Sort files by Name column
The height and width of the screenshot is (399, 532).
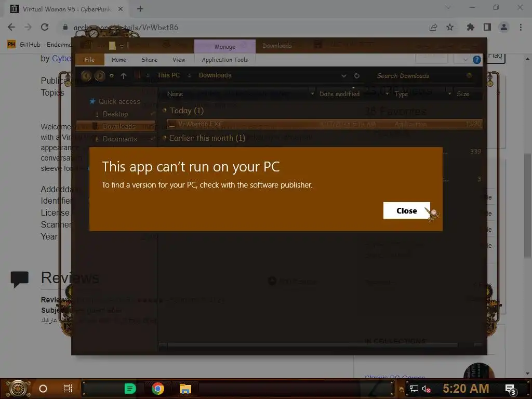click(175, 94)
